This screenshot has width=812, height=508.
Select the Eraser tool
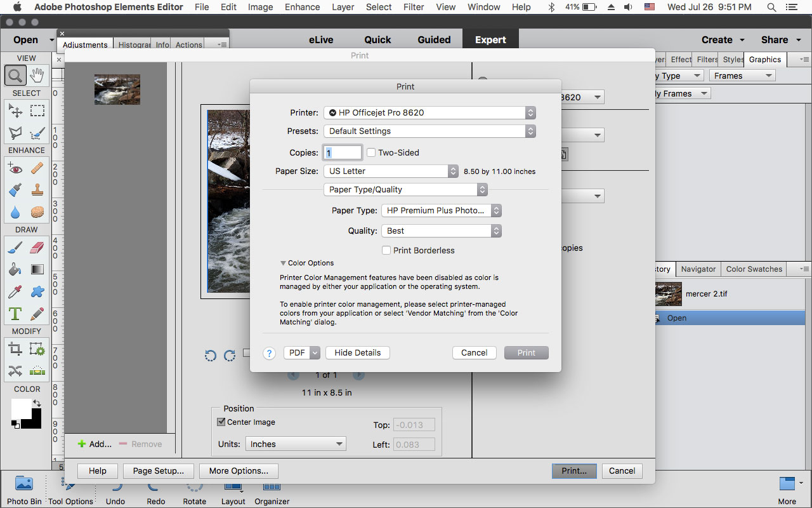(37, 247)
